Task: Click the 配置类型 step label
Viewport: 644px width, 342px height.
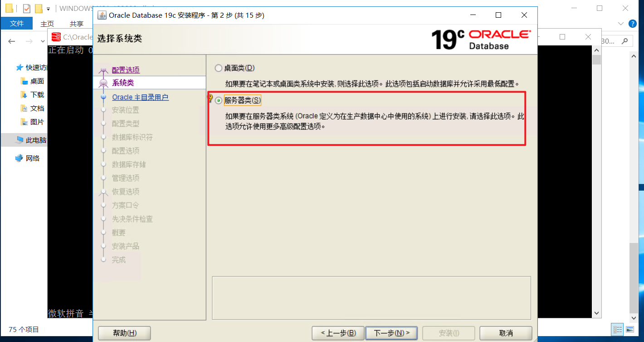Action: [126, 124]
